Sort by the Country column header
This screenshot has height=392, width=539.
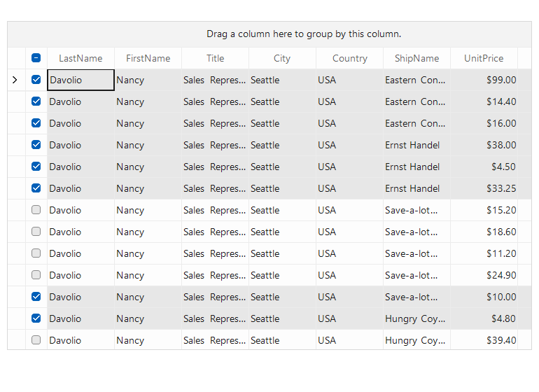(349, 58)
